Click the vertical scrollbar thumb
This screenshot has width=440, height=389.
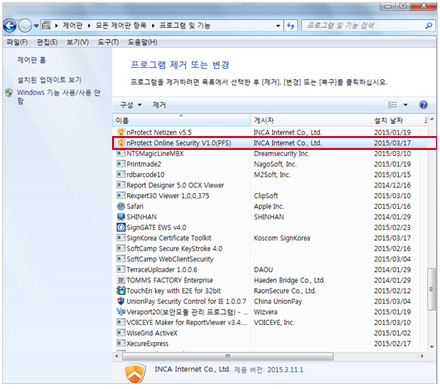coord(432,289)
